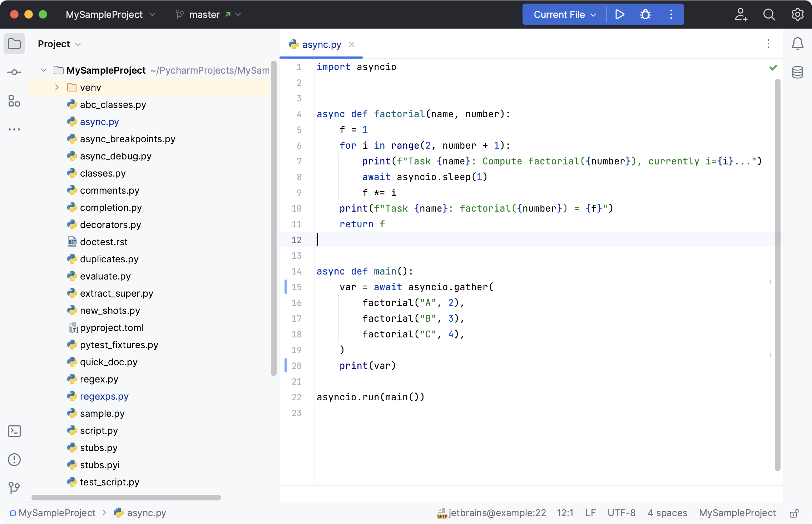Collapse the MySampleProject root node

[44, 70]
